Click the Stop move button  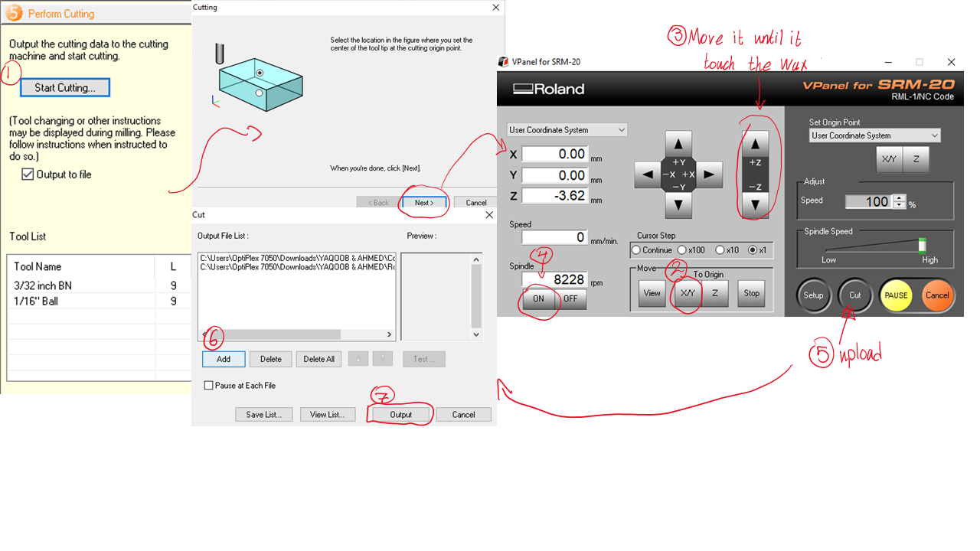point(752,293)
